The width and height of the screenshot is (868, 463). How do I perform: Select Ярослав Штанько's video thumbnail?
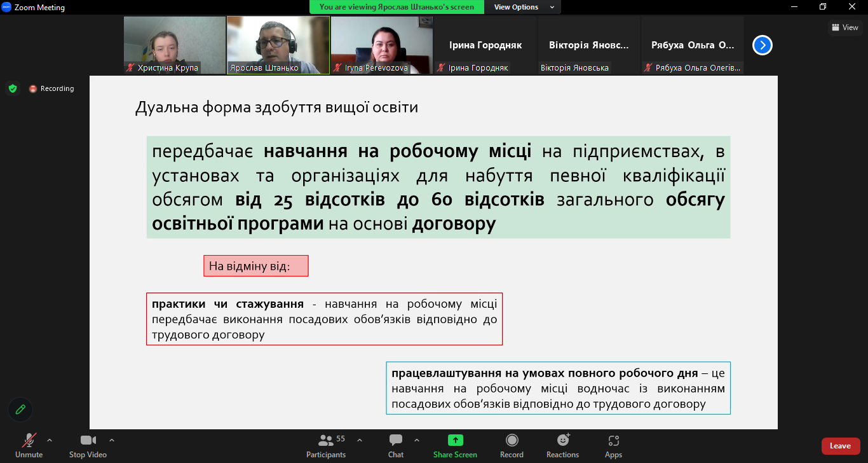278,45
